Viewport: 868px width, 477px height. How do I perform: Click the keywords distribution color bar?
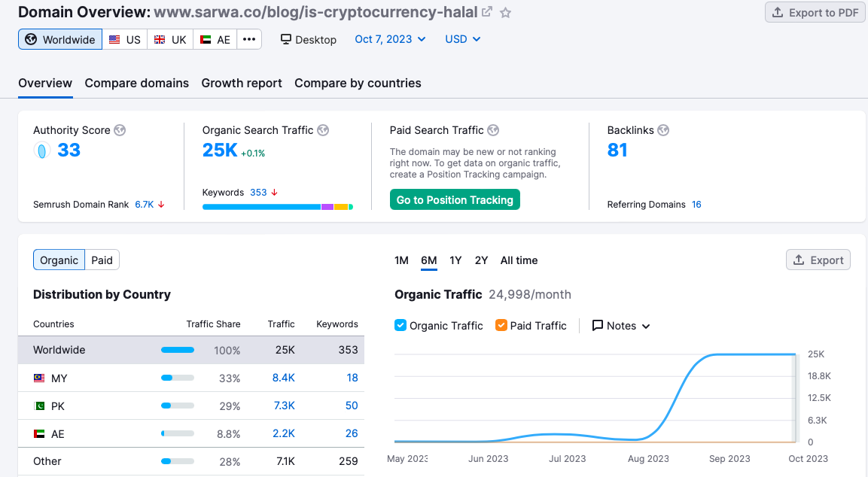point(277,207)
